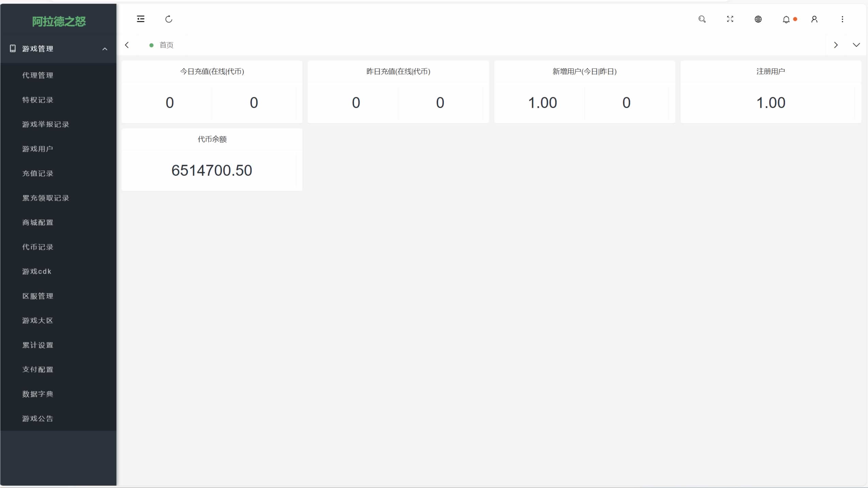868x488 pixels.
Task: Open the user profile icon
Action: tap(814, 19)
